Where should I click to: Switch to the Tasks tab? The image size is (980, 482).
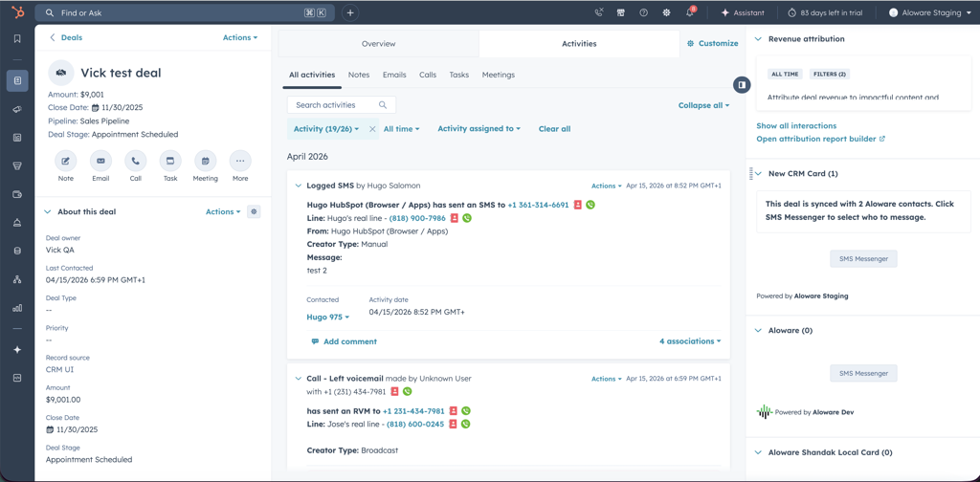click(458, 75)
